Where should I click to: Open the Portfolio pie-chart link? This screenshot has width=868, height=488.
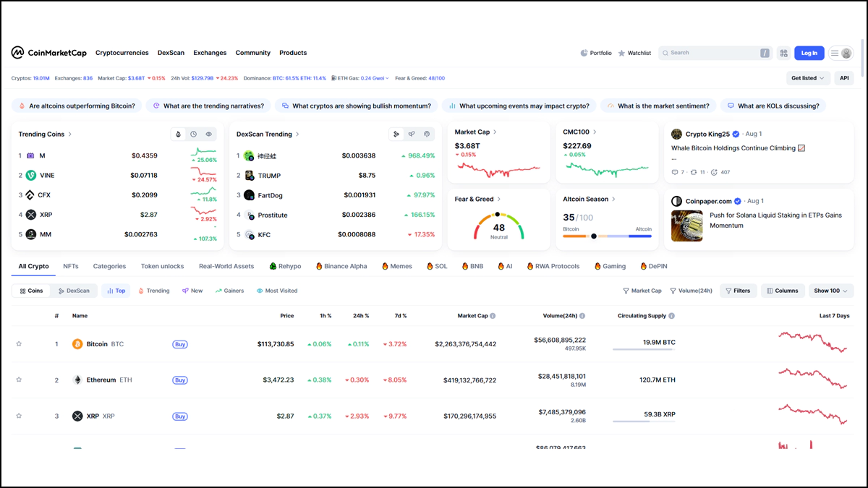(596, 53)
